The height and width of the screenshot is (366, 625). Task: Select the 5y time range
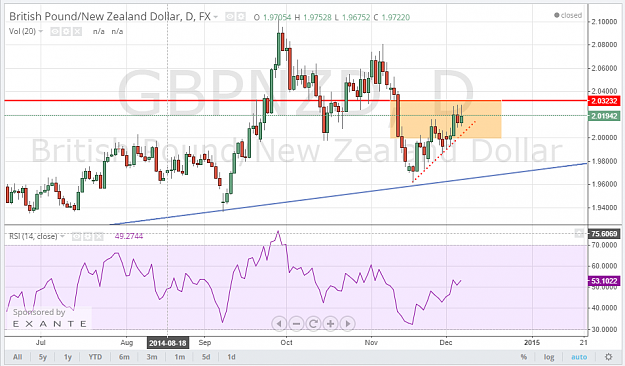43,357
